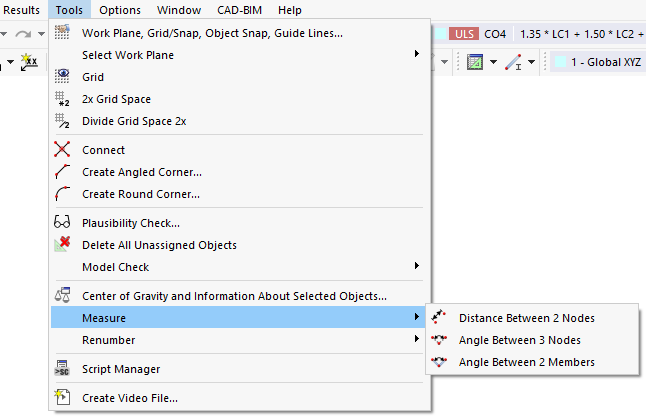This screenshot has width=646, height=418.
Task: Pick Angle Between 2 Members
Action: tap(526, 362)
